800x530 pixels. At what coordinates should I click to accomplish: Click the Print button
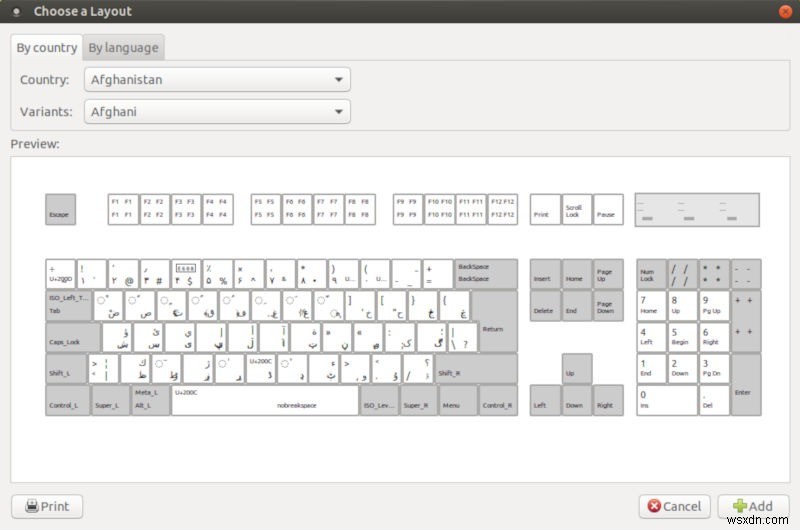47,507
